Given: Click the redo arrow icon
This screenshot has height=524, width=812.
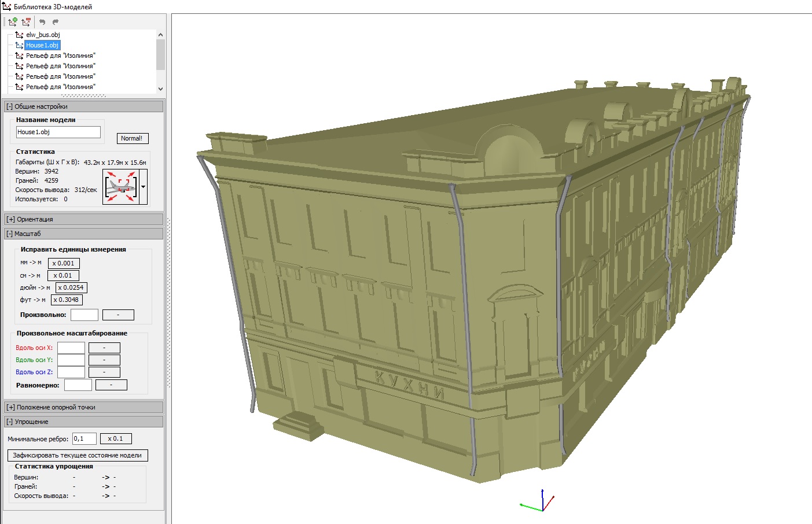Looking at the screenshot, I should coord(56,22).
